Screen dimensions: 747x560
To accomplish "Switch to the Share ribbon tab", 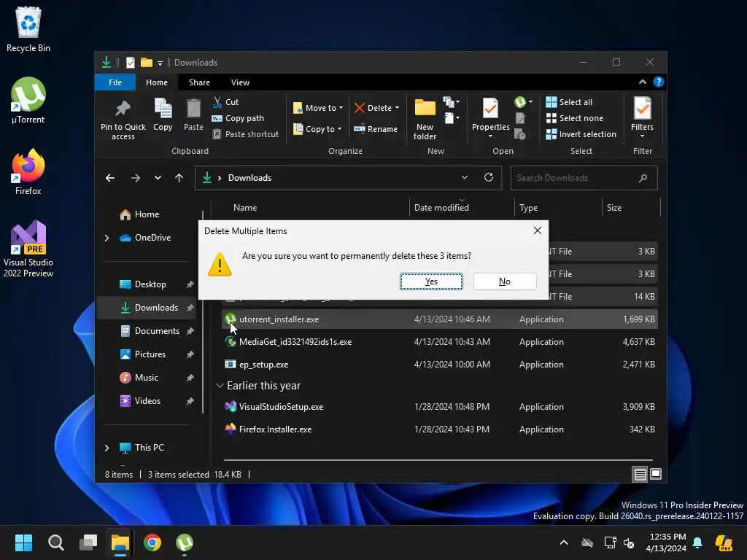I will [x=199, y=82].
